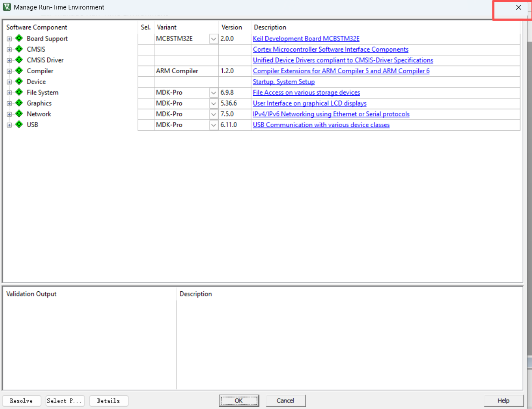The width and height of the screenshot is (532, 409).
Task: Open File Access on storage devices link
Action: click(x=306, y=93)
